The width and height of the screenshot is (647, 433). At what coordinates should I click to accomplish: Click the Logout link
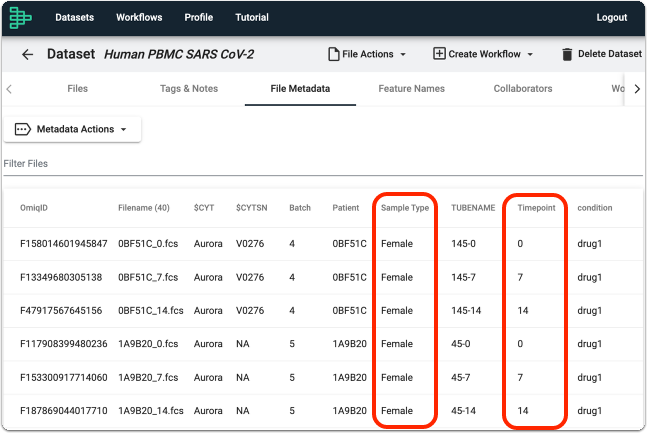pyautogui.click(x=612, y=17)
